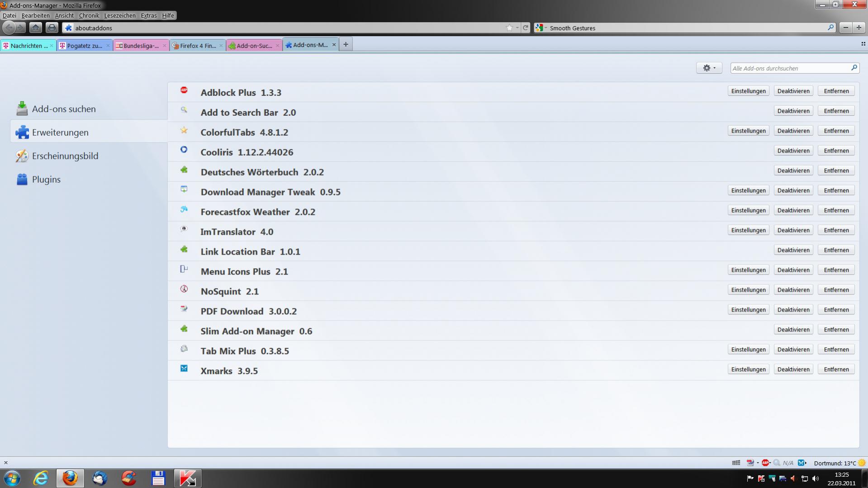This screenshot has width=868, height=488.
Task: Open the Adblock Plus status bar dropdown arrow
Action: pos(770,463)
